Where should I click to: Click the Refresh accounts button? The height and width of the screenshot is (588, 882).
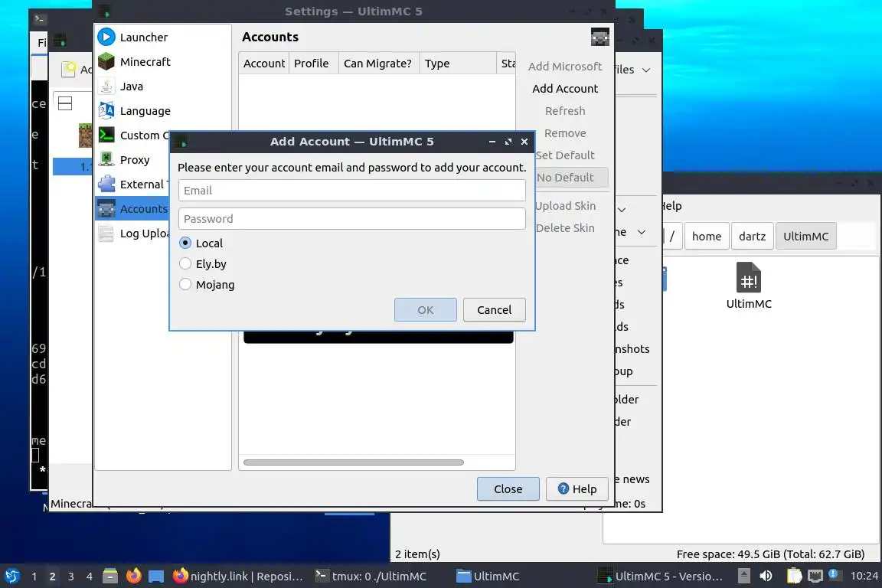coord(565,111)
